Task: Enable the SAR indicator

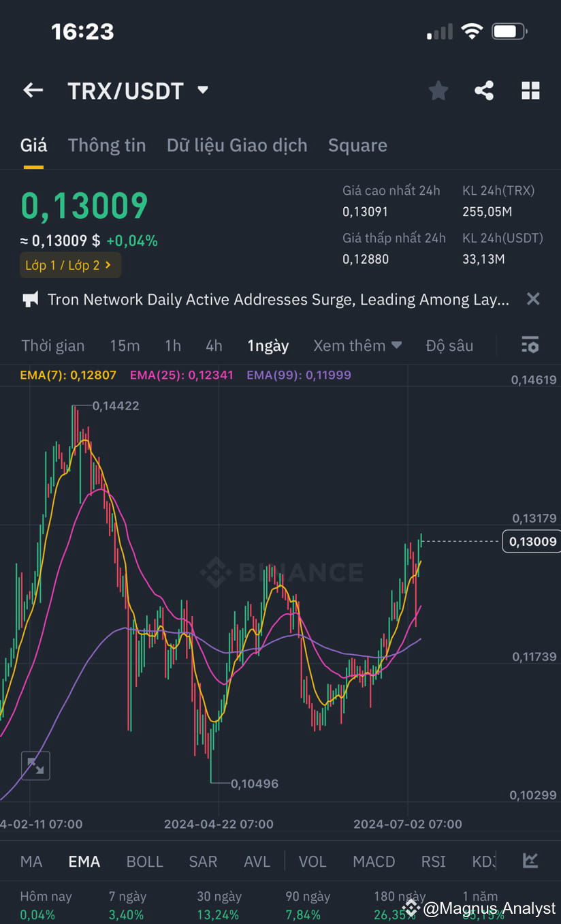Action: click(x=203, y=861)
